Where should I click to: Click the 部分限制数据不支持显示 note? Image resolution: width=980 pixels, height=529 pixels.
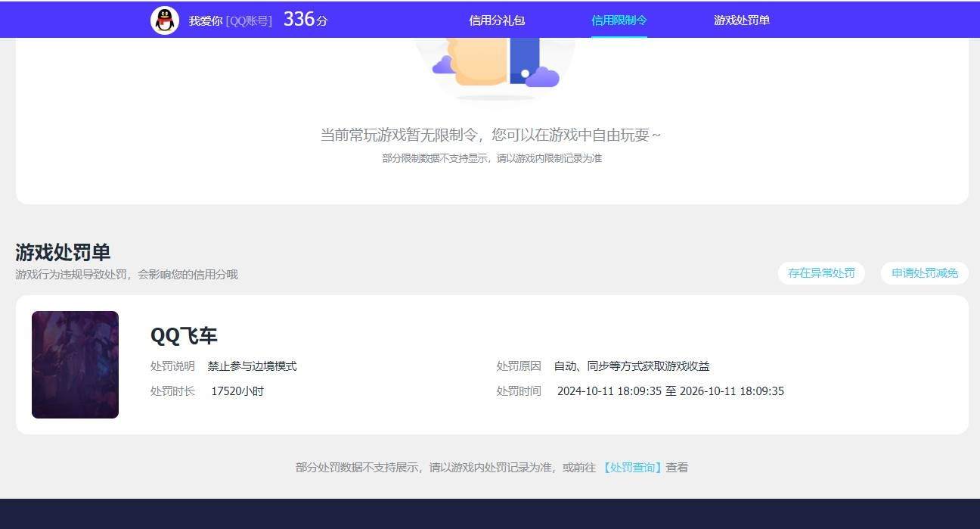[492, 159]
